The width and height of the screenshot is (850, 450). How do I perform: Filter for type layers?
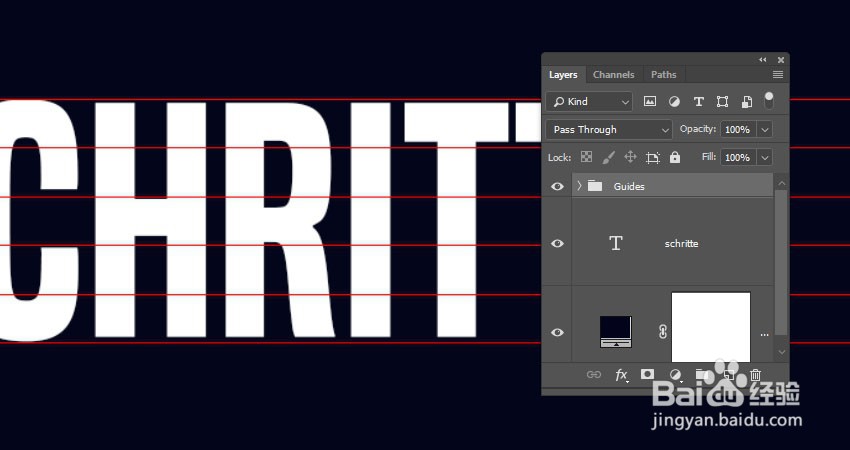698,101
